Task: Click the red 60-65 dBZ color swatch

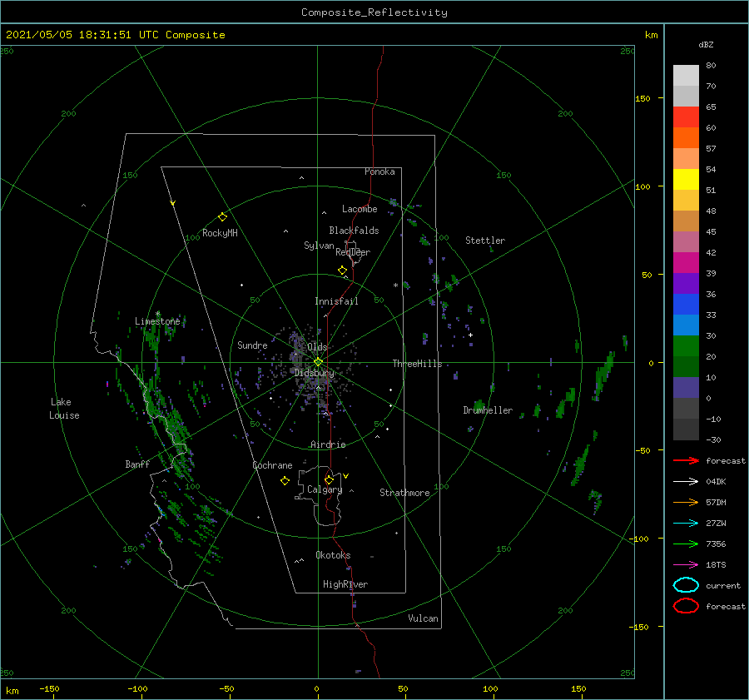Action: tap(686, 117)
